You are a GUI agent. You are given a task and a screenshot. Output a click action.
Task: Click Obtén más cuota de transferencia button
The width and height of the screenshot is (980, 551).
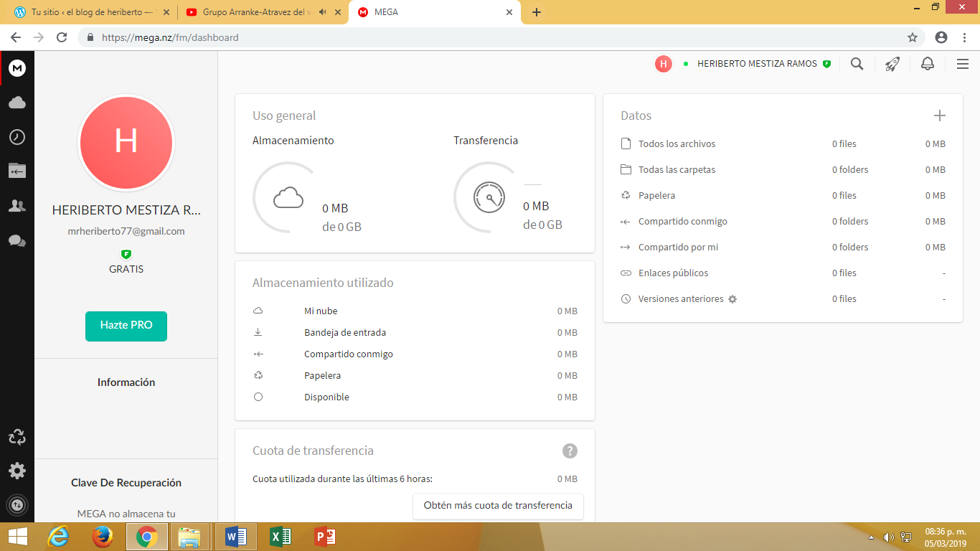coord(498,506)
